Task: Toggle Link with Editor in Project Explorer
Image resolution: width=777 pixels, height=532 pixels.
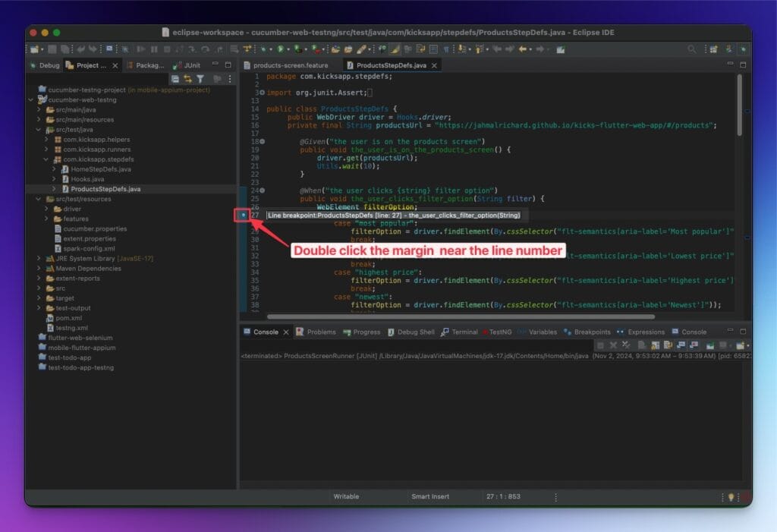Action: pyautogui.click(x=187, y=79)
